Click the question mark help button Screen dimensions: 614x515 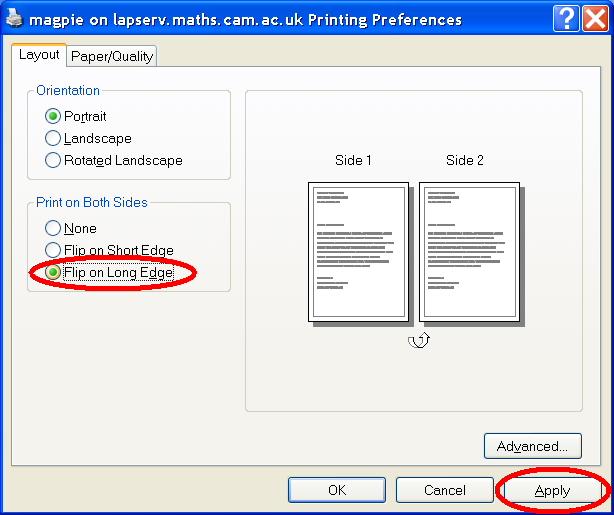pyautogui.click(x=567, y=19)
